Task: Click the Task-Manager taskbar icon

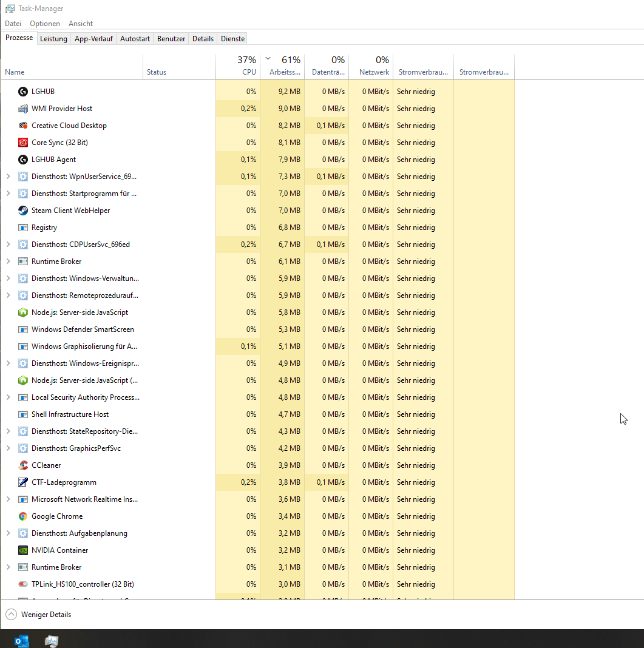Action: tap(51, 641)
